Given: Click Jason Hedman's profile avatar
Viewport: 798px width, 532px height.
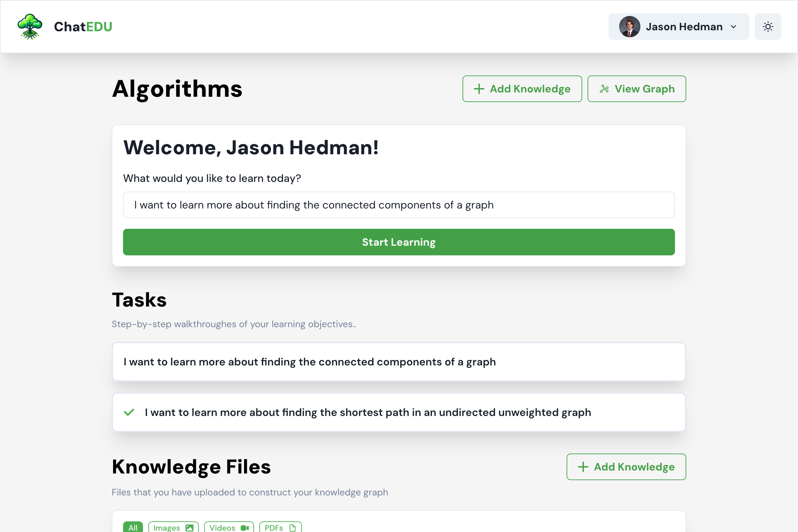Looking at the screenshot, I should (629, 27).
